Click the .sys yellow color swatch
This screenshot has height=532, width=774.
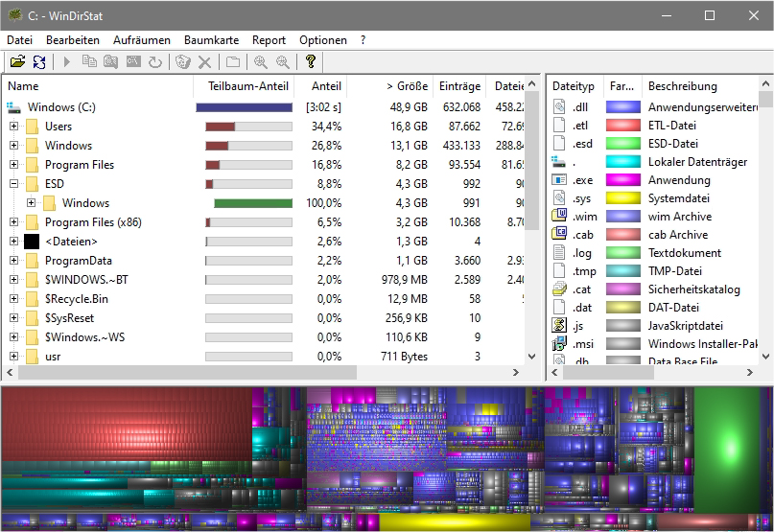pos(623,197)
